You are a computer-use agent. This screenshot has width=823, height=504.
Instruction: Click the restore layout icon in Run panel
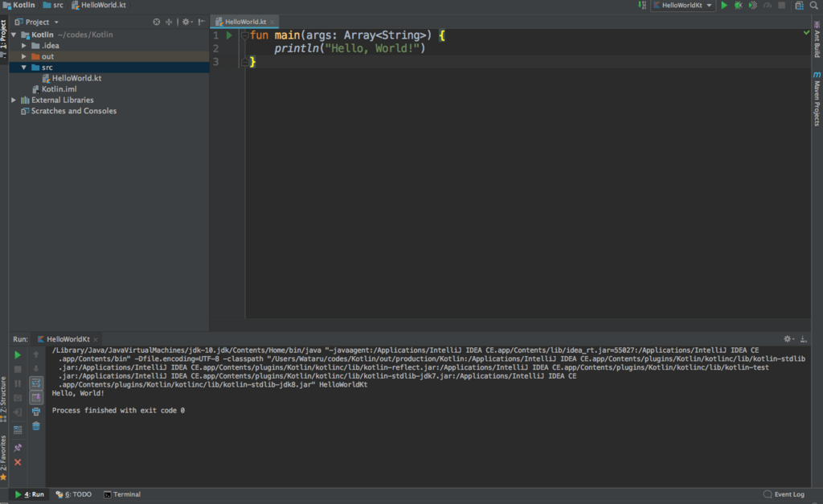18,430
